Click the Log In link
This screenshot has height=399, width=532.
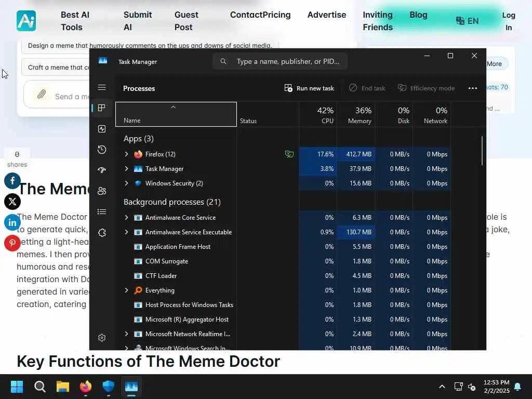pos(509,21)
